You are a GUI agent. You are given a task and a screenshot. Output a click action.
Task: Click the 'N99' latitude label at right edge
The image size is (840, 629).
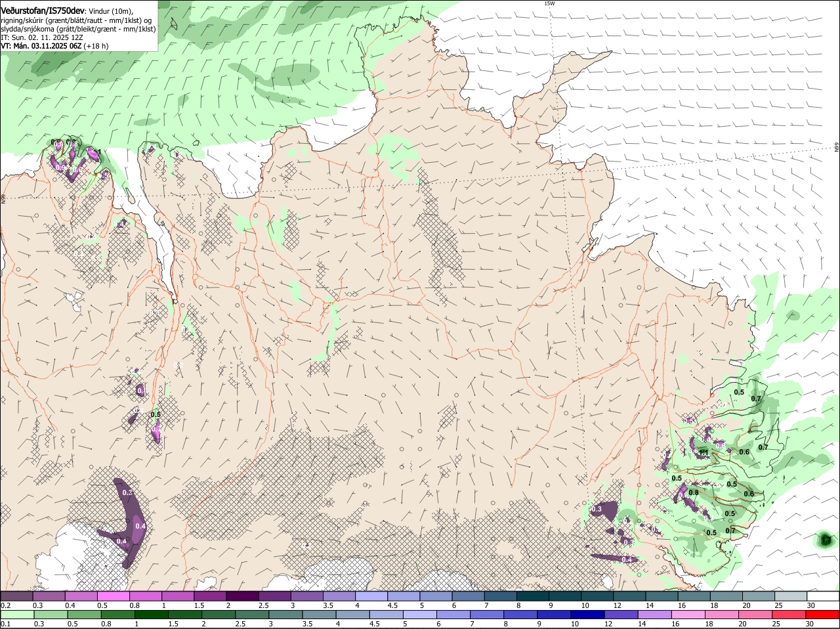(837, 148)
